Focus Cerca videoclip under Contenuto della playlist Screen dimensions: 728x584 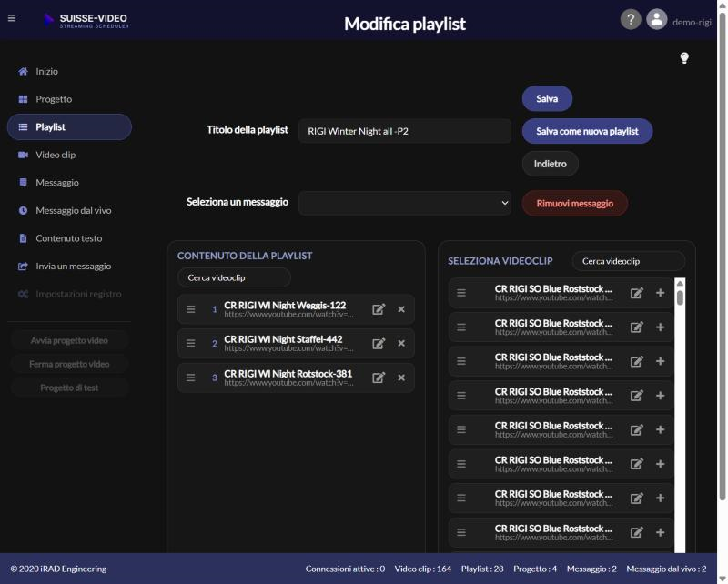click(234, 277)
